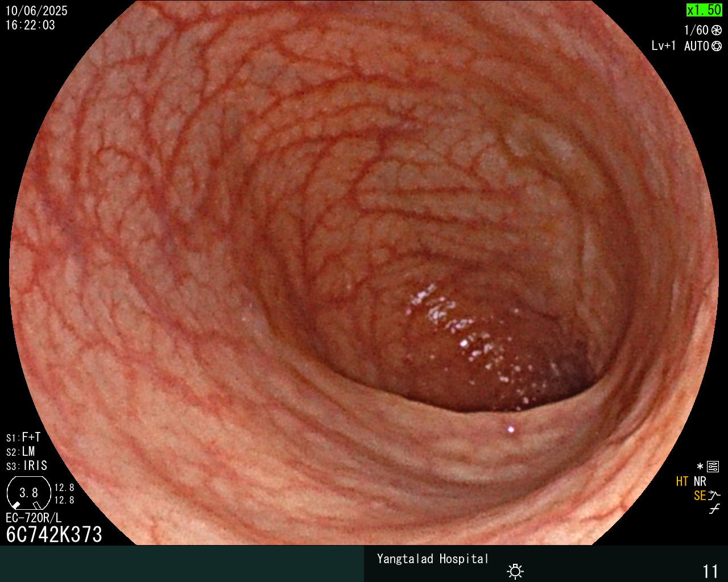Click the Yangtalad Hospital label

tap(433, 559)
